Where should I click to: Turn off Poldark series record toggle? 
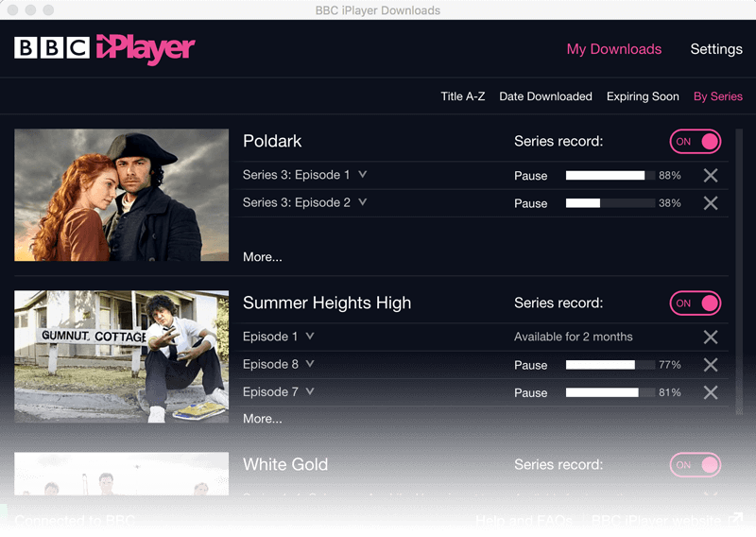[x=696, y=142]
